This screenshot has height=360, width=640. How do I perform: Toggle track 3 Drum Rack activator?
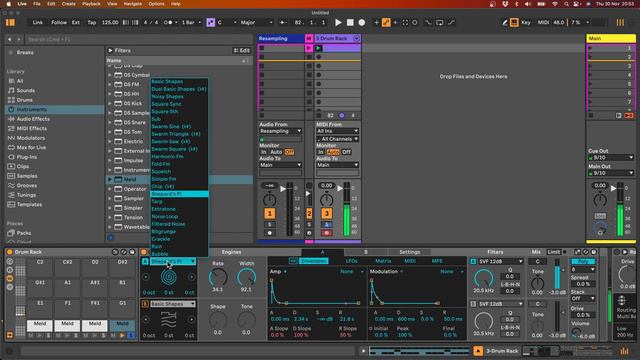tap(327, 213)
